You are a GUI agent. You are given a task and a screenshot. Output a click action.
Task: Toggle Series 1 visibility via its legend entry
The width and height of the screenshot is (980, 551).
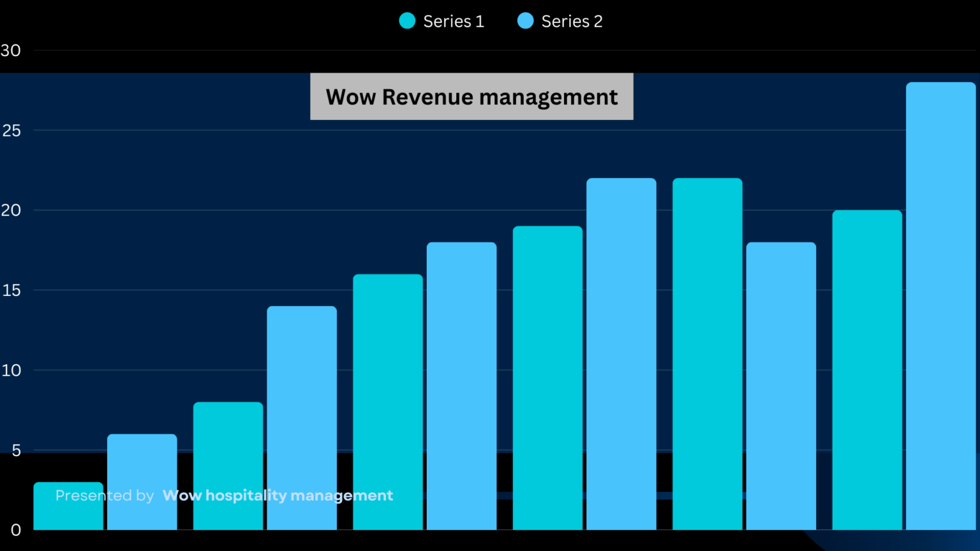click(453, 21)
